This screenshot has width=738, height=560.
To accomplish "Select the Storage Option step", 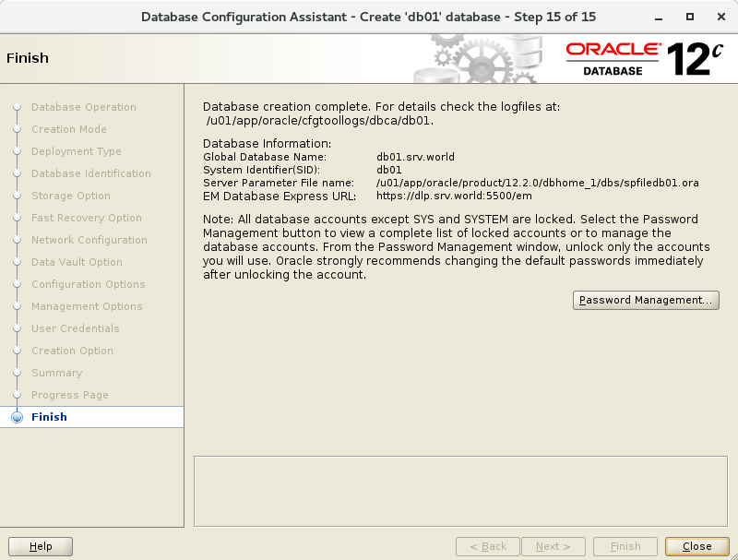I will tap(71, 196).
